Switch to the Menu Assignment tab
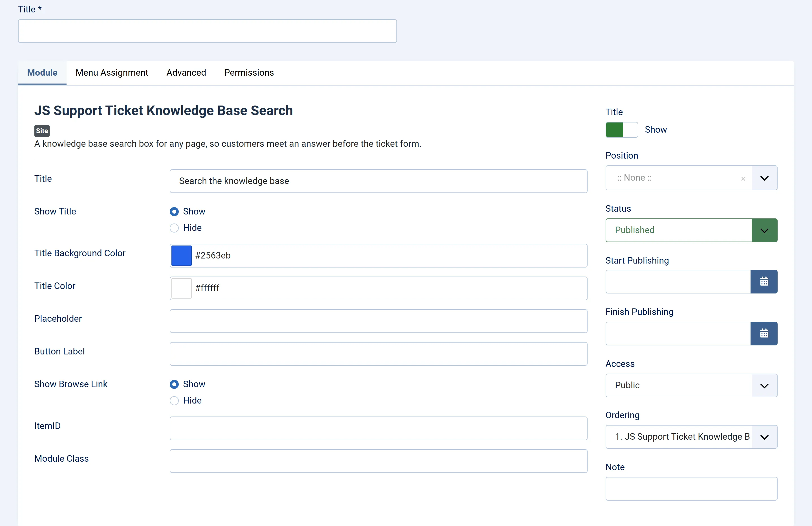812x526 pixels. [112, 73]
